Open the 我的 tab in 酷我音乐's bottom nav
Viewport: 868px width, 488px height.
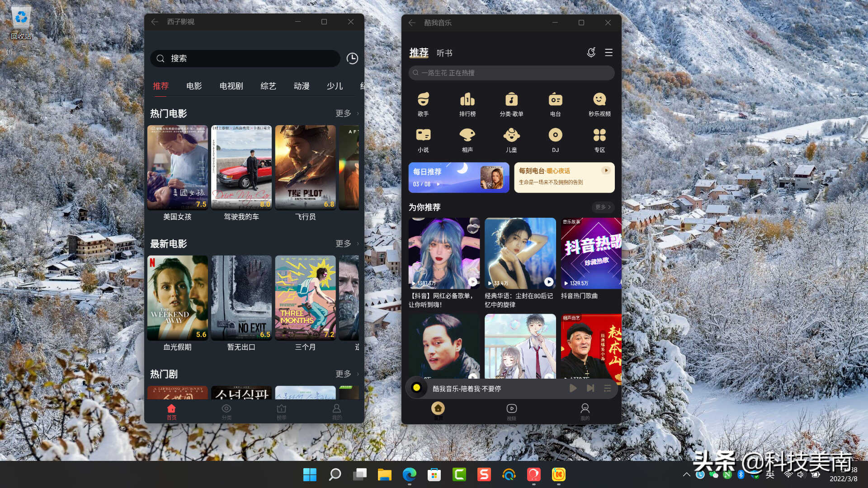point(585,411)
